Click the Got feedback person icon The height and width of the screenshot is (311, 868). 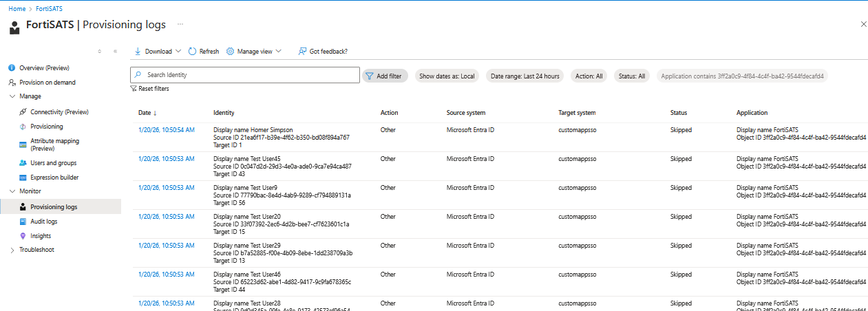tap(302, 51)
